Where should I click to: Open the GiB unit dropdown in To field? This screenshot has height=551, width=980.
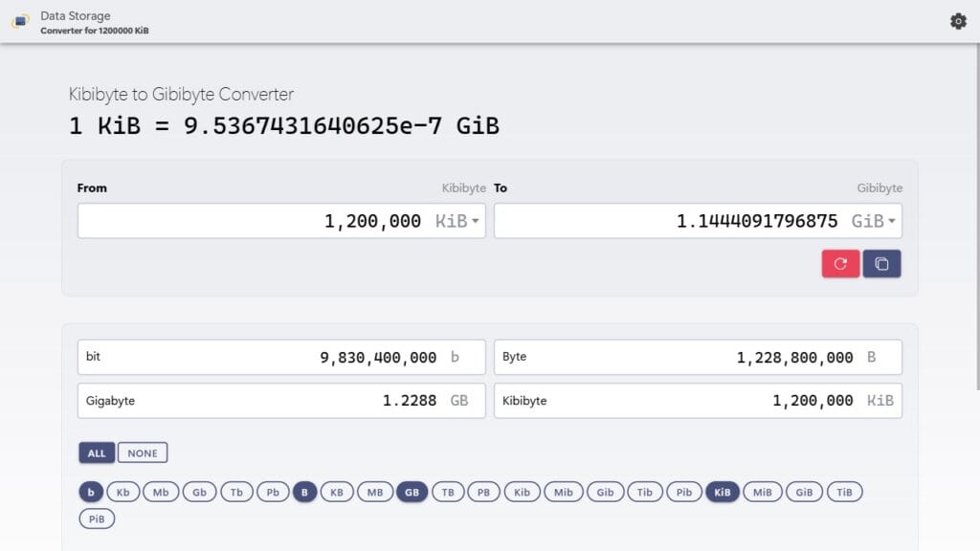[x=874, y=221]
